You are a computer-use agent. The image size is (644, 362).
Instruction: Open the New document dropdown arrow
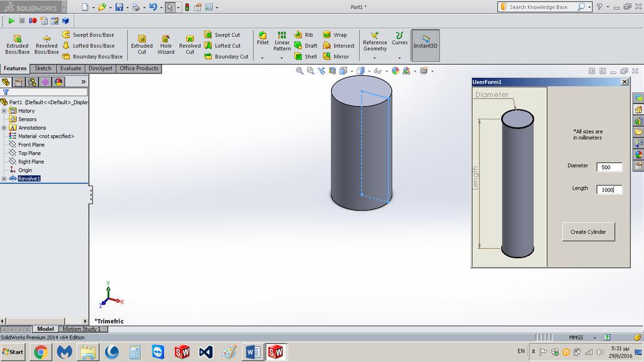point(93,8)
